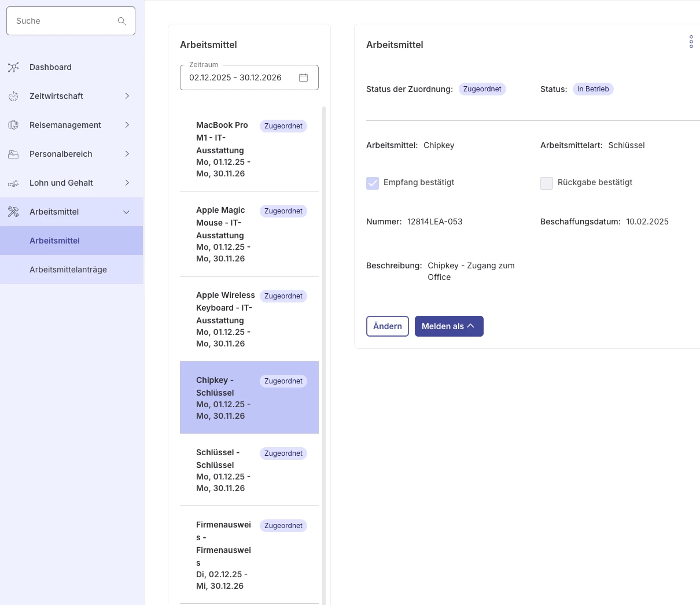Open the three-dot options menu

point(691,42)
